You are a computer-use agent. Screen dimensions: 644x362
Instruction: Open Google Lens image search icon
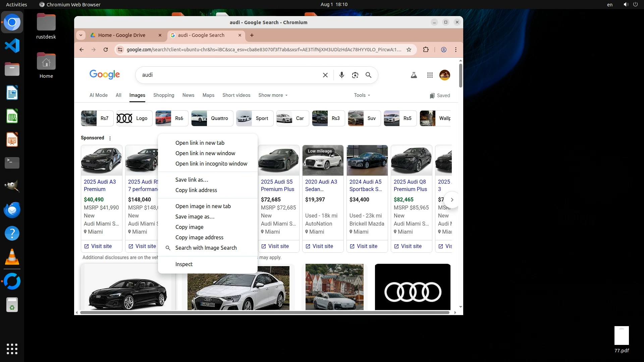[355, 75]
